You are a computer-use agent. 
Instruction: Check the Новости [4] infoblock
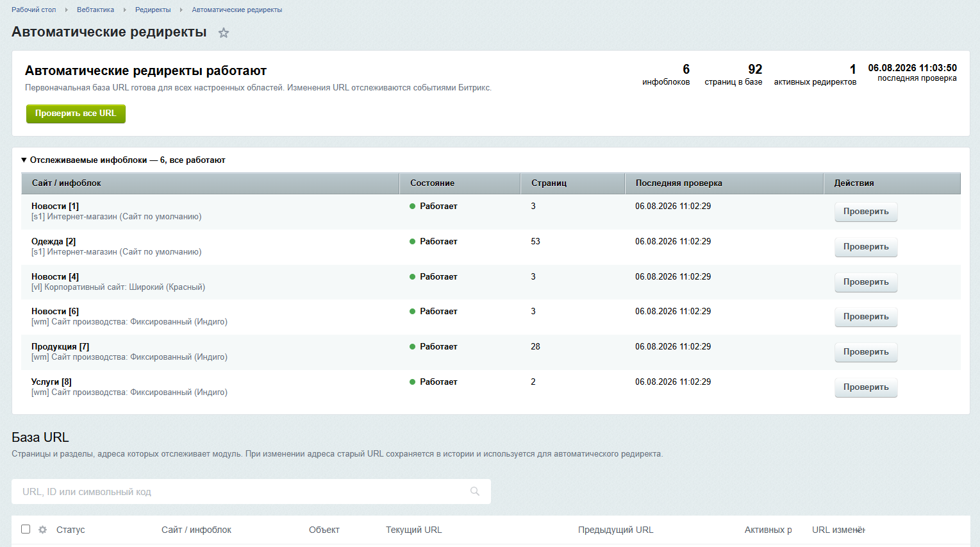(866, 282)
